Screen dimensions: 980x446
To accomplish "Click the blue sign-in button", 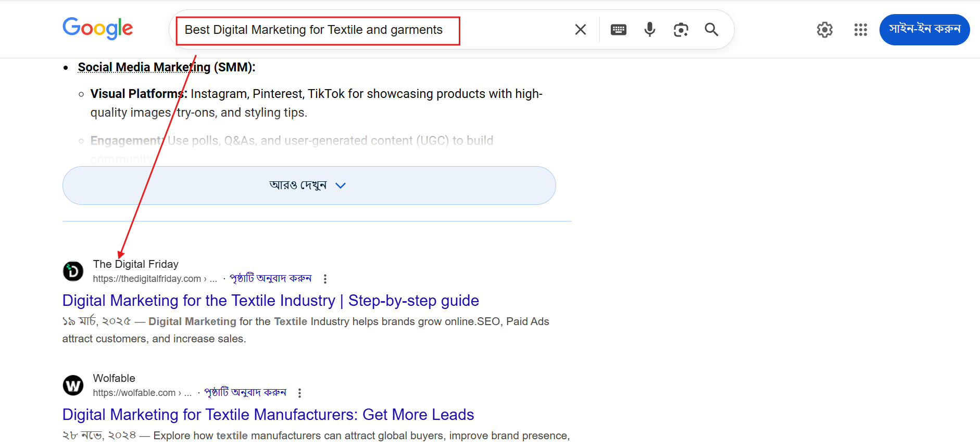I will (924, 30).
